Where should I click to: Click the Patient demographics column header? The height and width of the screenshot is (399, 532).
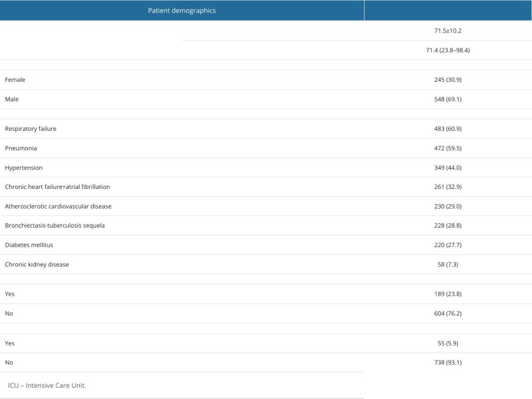181,11
